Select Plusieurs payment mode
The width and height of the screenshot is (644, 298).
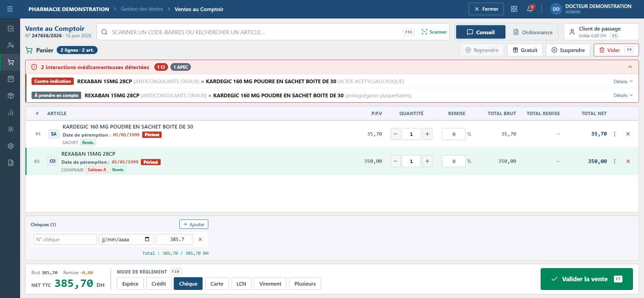305,284
